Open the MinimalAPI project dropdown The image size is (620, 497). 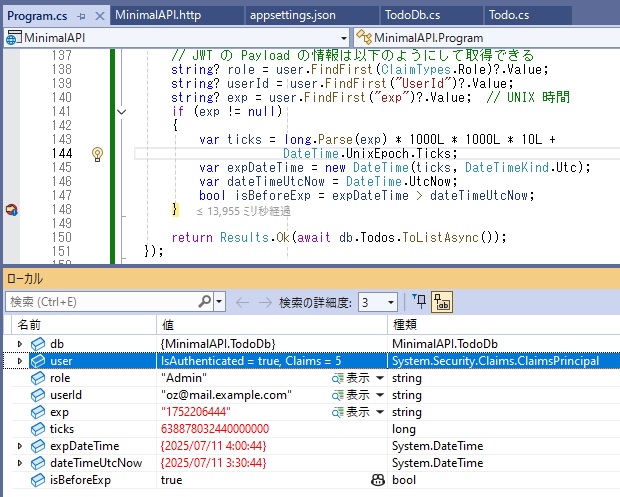(x=344, y=38)
